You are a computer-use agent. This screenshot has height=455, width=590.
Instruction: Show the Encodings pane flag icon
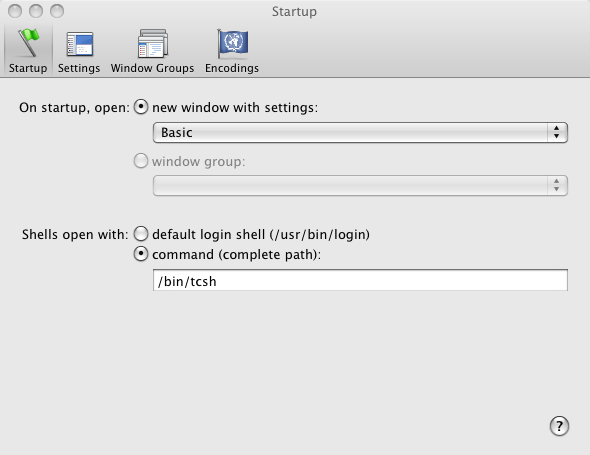pyautogui.click(x=233, y=44)
